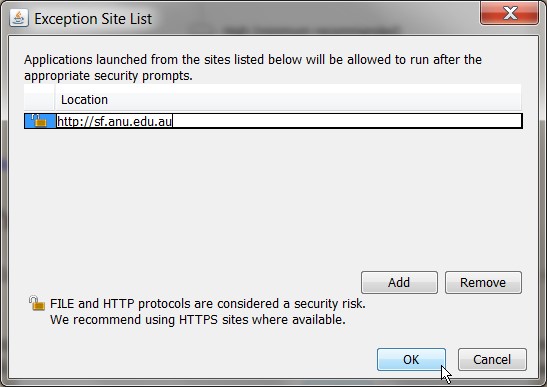Click the Exception Site List title text
547x387 pixels.
[x=93, y=18]
